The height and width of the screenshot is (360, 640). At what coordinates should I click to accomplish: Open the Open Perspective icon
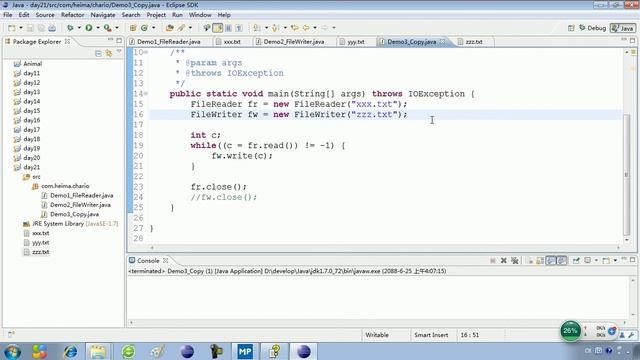(x=571, y=28)
